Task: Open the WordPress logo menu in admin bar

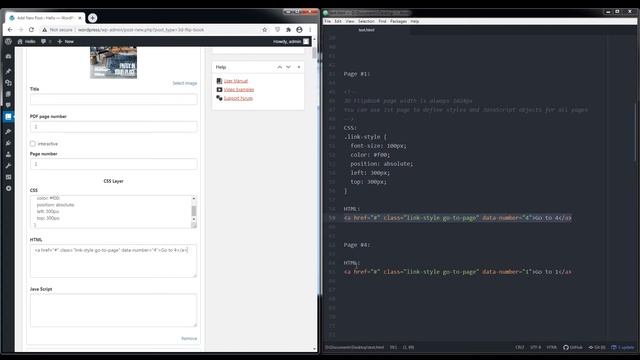Action: 8,41
